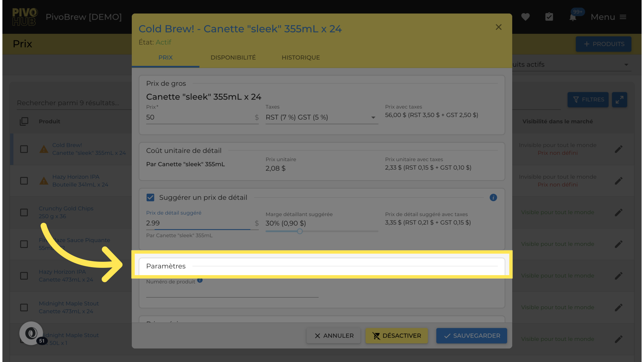Image resolution: width=644 pixels, height=362 pixels.
Task: Click edit pencil for Crunchy Gold Chips row
Action: (619, 213)
